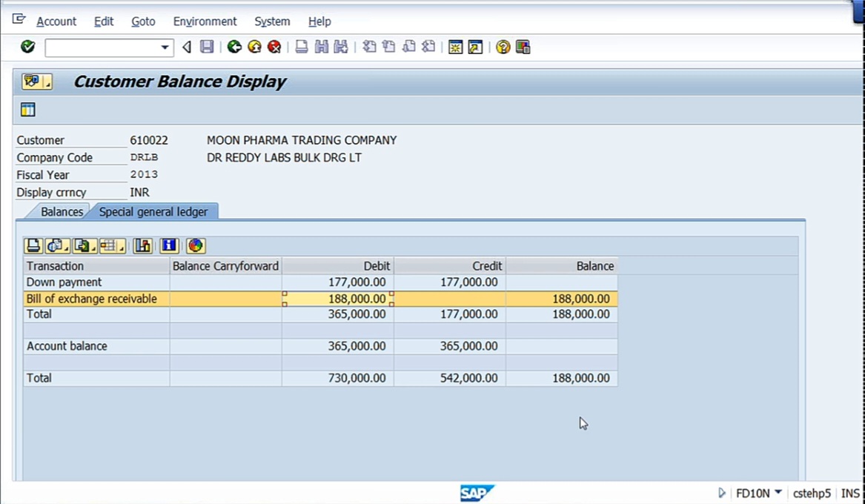Click the Balance column header
This screenshot has width=865, height=504.
pos(562,266)
